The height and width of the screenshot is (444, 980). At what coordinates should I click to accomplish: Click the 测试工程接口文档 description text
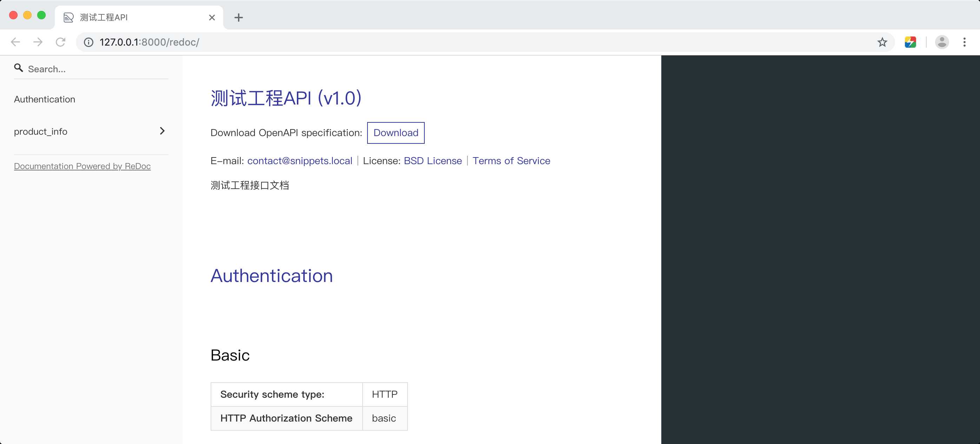coord(250,186)
